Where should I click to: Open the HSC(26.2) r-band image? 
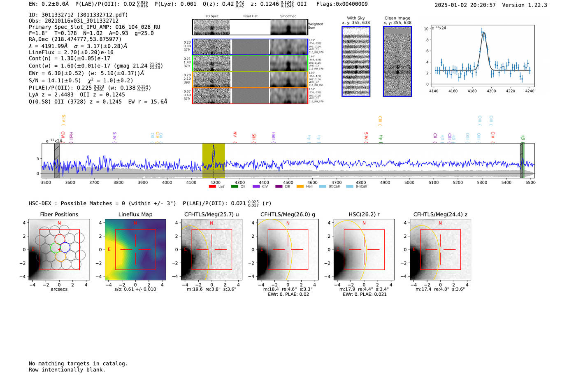(364, 250)
